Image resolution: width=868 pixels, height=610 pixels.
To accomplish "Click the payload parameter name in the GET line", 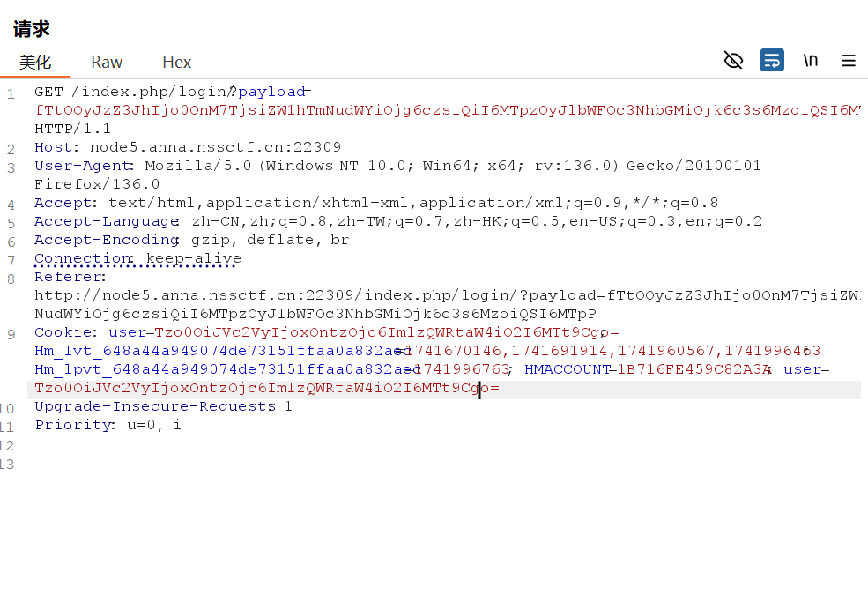I will pyautogui.click(x=270, y=92).
